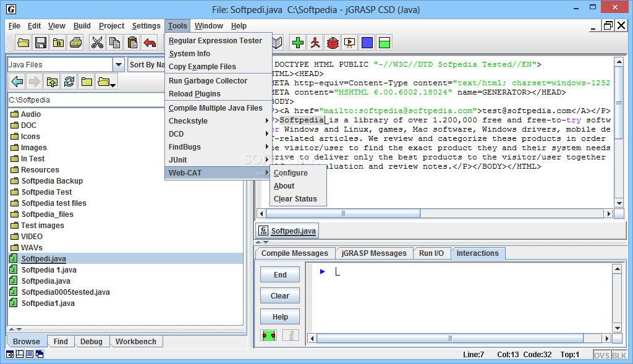Screen dimensions: 633x364
Task: Click the Clear button in Interactions
Action: [x=280, y=296]
